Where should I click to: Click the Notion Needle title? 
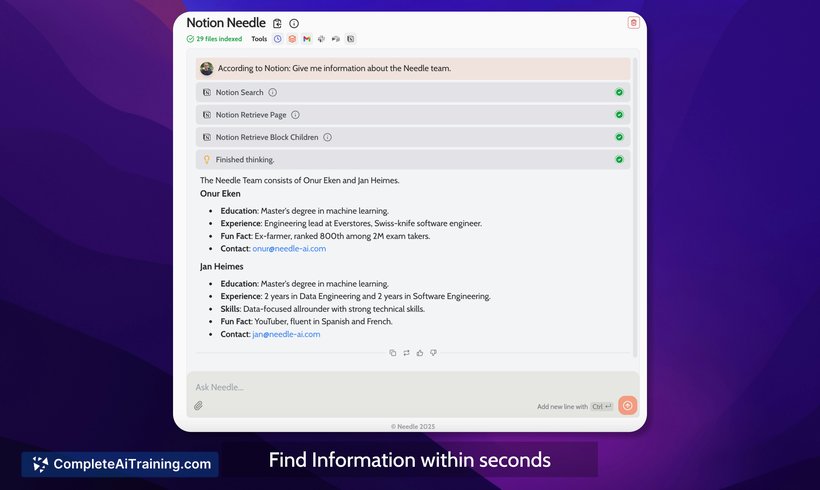tap(226, 23)
